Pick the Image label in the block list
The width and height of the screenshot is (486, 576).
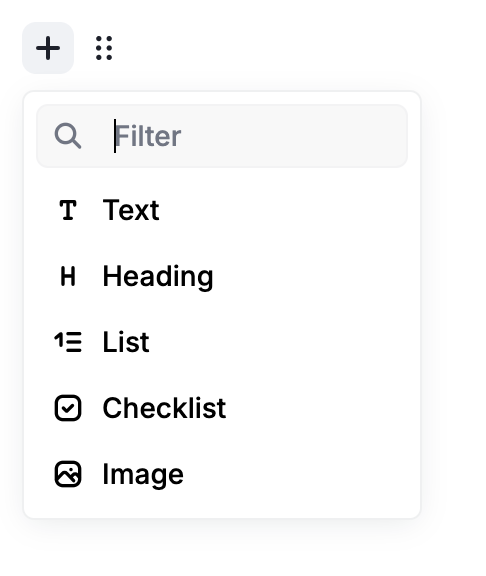point(143,475)
